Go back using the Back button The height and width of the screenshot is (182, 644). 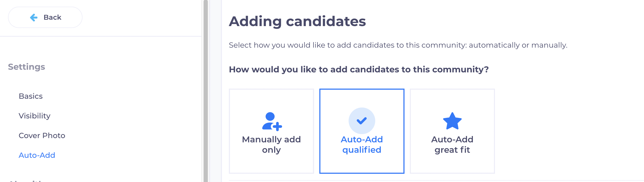coord(45,18)
